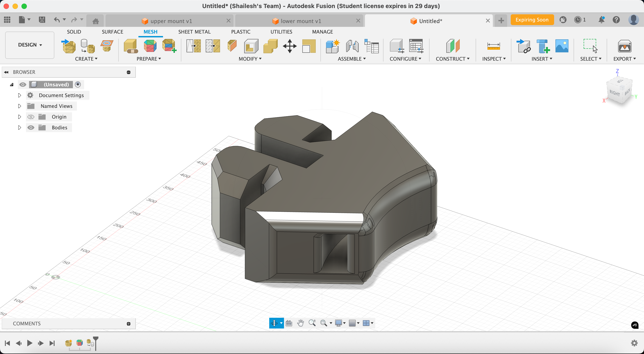Click the Tessellate tool icon
This screenshot has width=644, height=354.
[x=87, y=46]
